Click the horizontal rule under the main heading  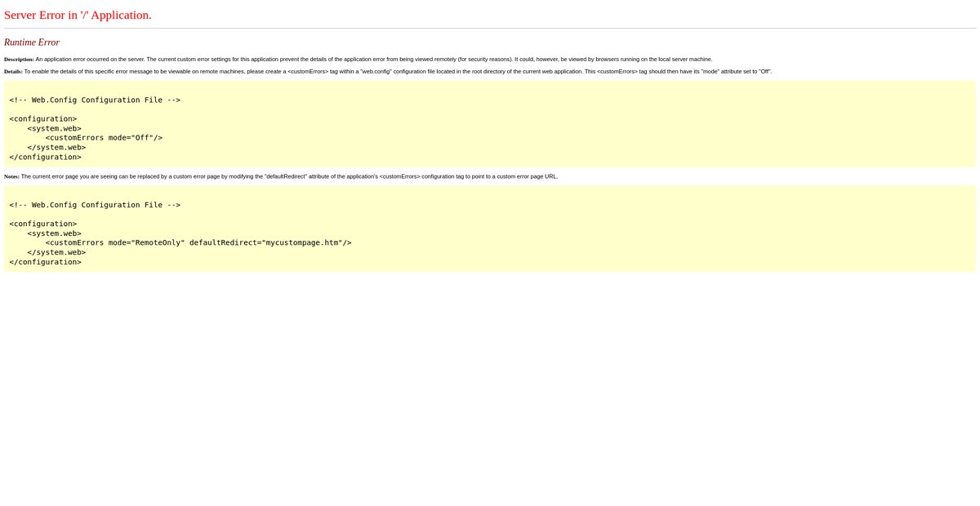coord(490,29)
